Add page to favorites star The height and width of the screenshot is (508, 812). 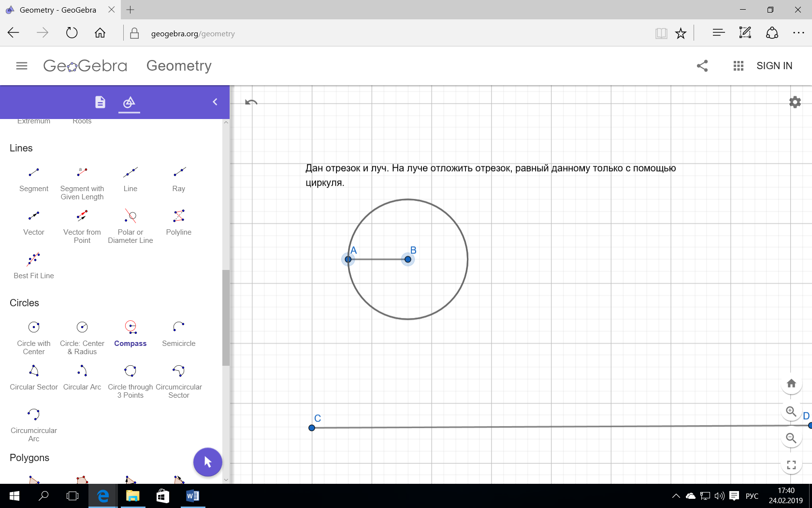coord(681,33)
